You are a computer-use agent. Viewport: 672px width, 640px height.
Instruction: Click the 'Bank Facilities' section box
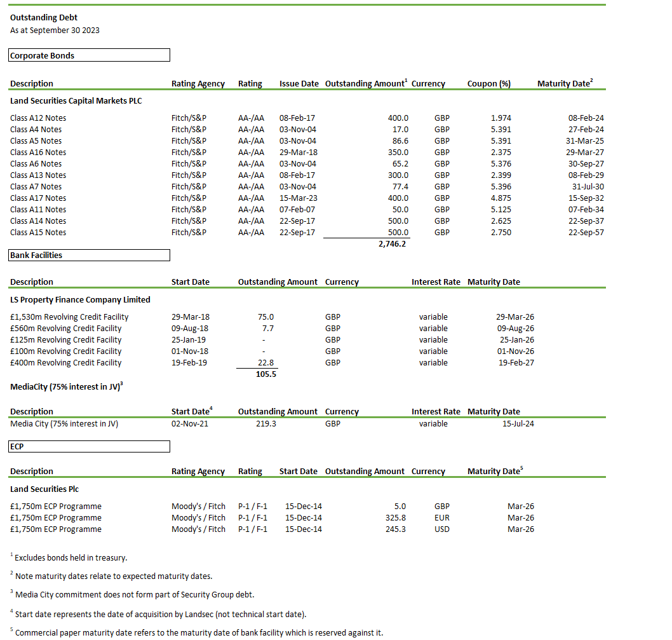89,255
